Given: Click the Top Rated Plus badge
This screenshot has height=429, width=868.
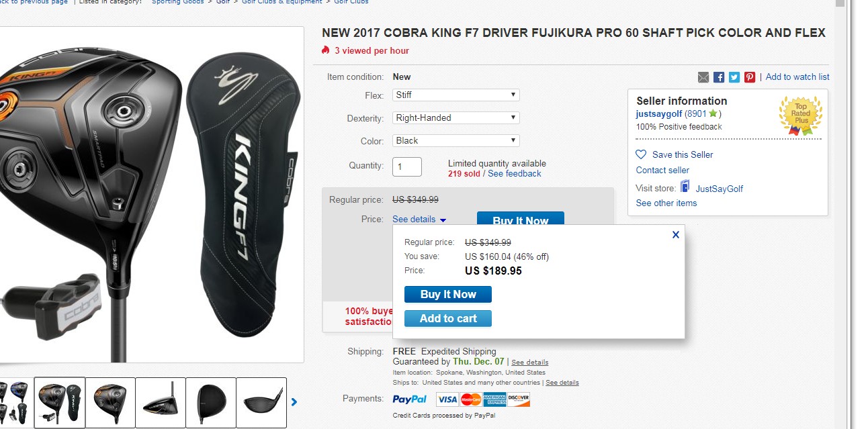Looking at the screenshot, I should (x=800, y=115).
